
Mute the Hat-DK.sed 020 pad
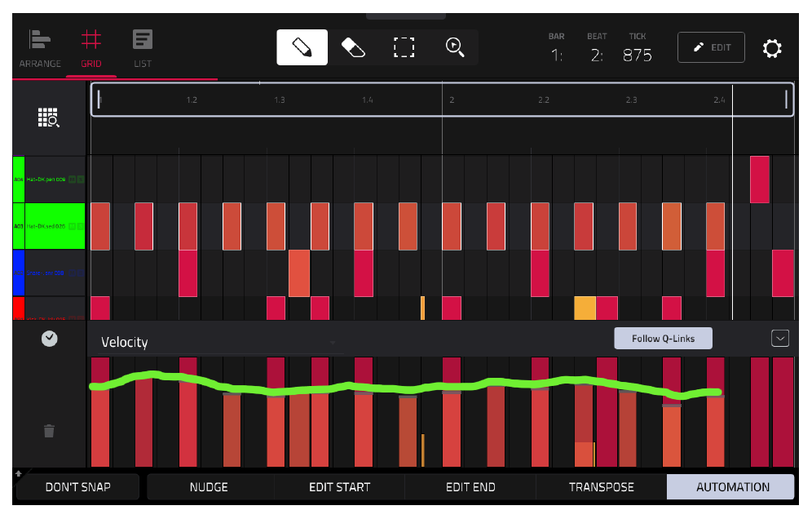coord(72,226)
